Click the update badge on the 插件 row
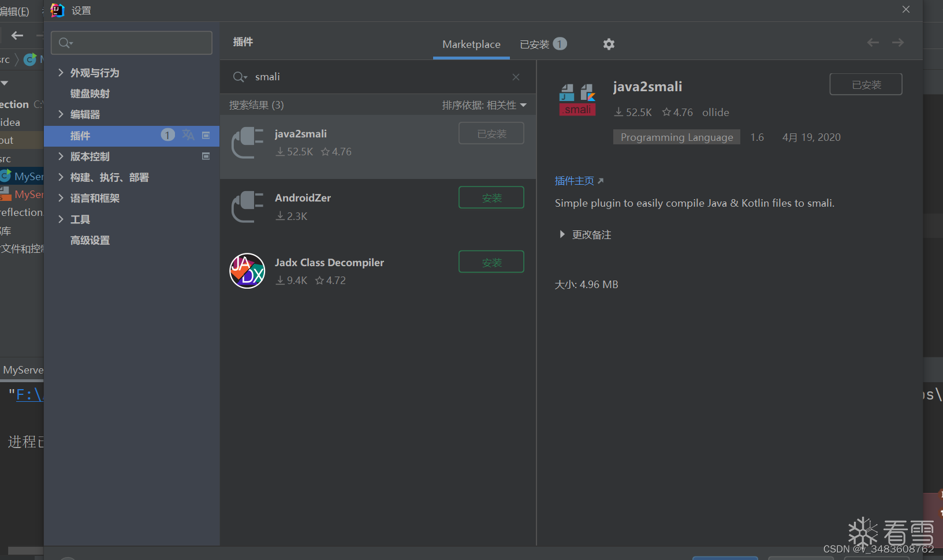 (x=167, y=135)
